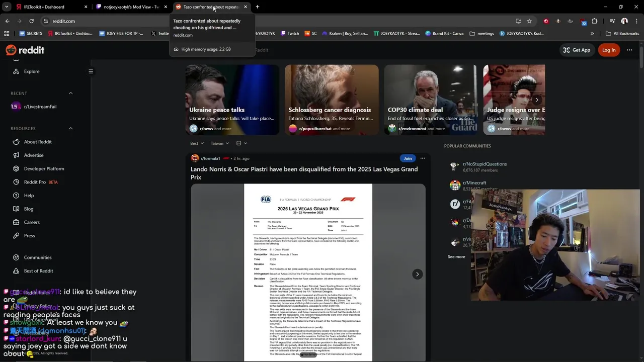Close the IRLToolkit Dashboard tab
Image resolution: width=644 pixels, height=362 pixels.
coord(86,7)
